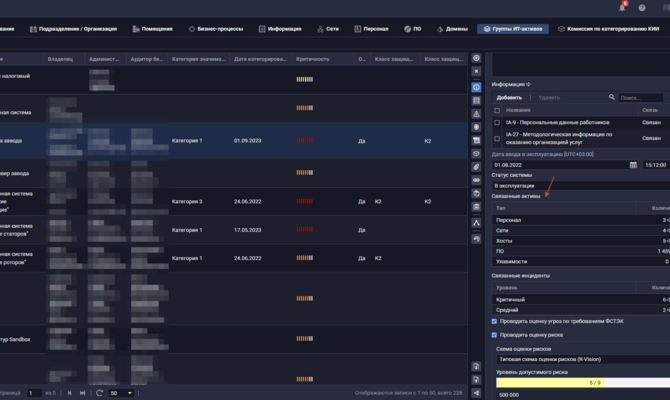Sort by the Критичность column header
This screenshot has height=400, width=670.
tap(323, 59)
